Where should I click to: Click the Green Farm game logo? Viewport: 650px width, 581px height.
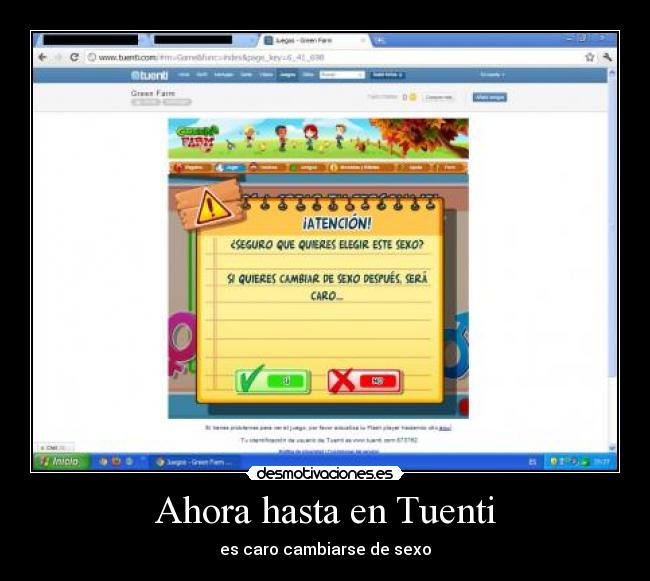(196, 137)
